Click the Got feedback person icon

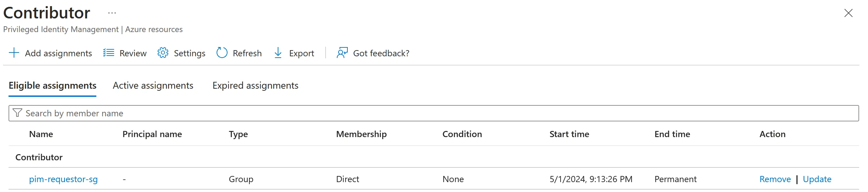(x=342, y=53)
